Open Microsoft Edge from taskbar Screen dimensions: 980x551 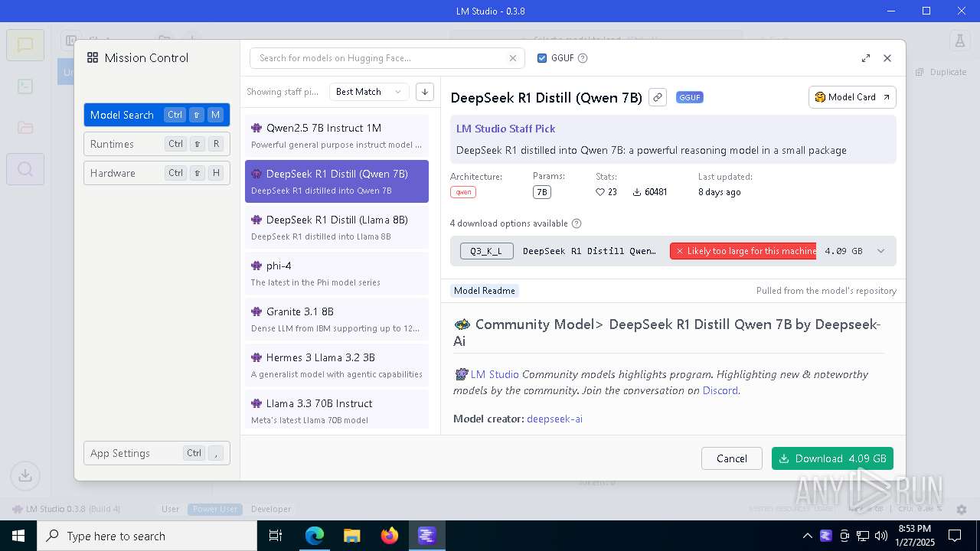point(315,536)
